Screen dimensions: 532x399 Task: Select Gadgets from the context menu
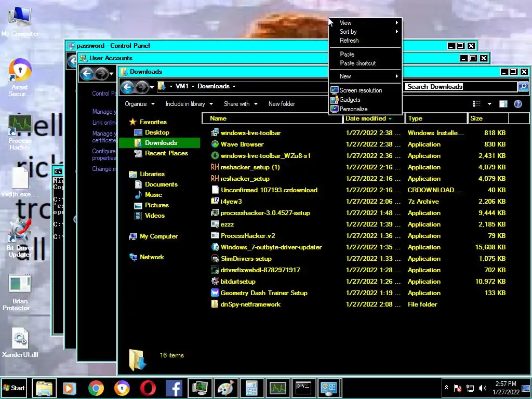[365, 100]
